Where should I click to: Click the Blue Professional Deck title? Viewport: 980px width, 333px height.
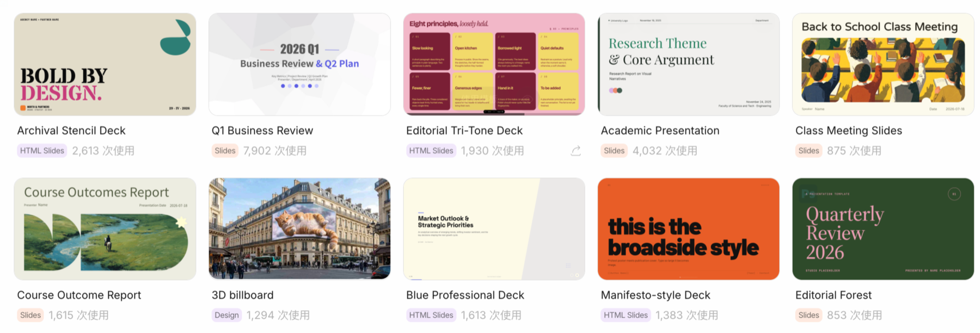(465, 295)
